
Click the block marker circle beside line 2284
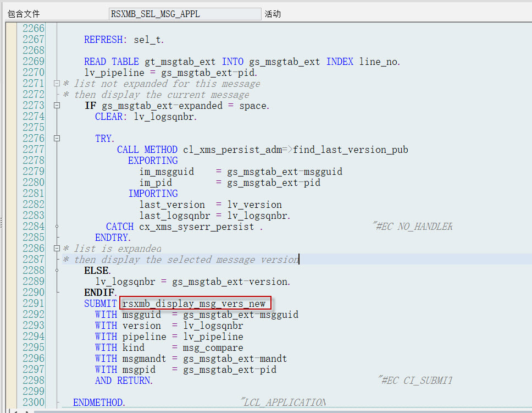[x=58, y=226]
